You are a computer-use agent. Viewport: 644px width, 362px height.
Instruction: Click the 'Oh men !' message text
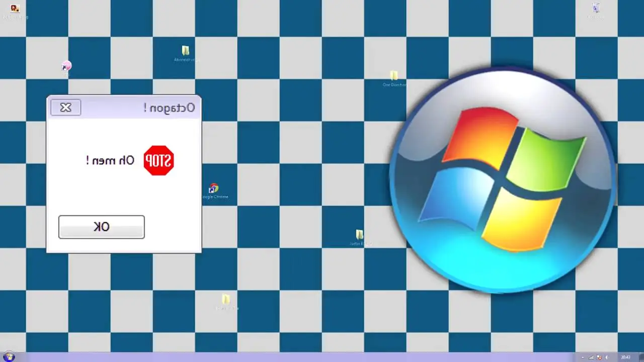tap(111, 160)
